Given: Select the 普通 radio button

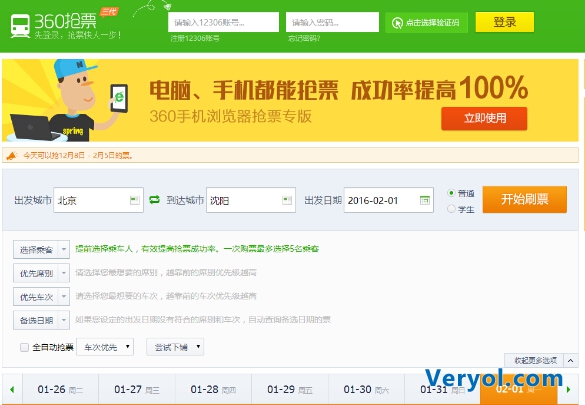Looking at the screenshot, I should [451, 193].
